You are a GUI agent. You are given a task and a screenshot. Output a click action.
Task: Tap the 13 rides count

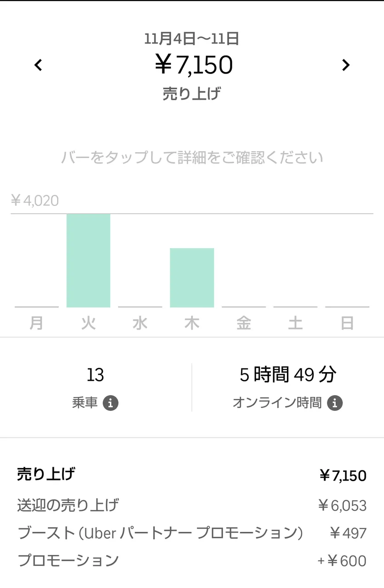point(95,375)
